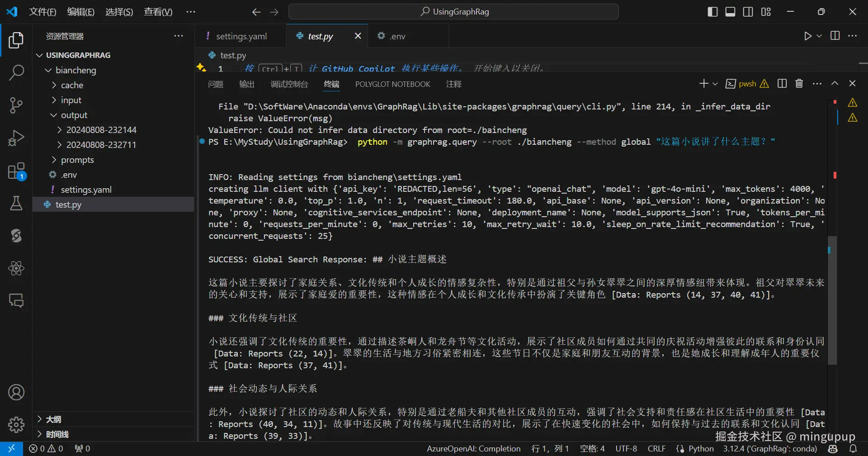Image resolution: width=868 pixels, height=456 pixels.
Task: Split the terminal
Action: pos(782,84)
